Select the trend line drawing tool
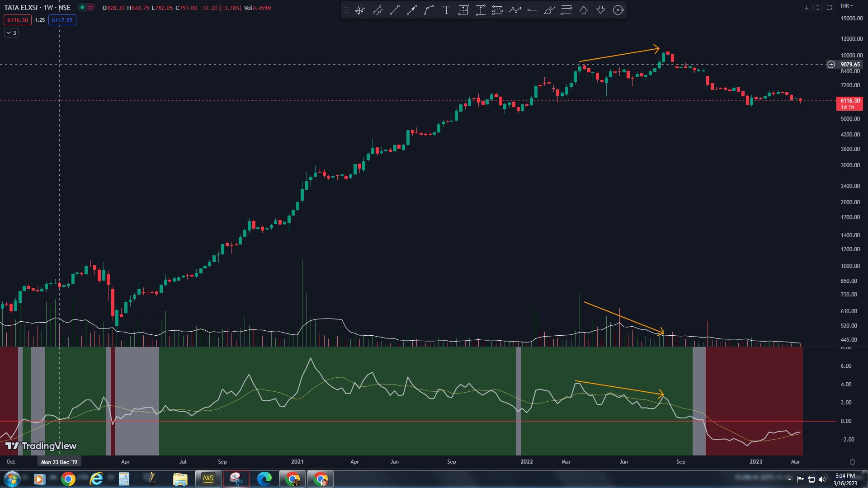The width and height of the screenshot is (868, 488). pyautogui.click(x=395, y=10)
